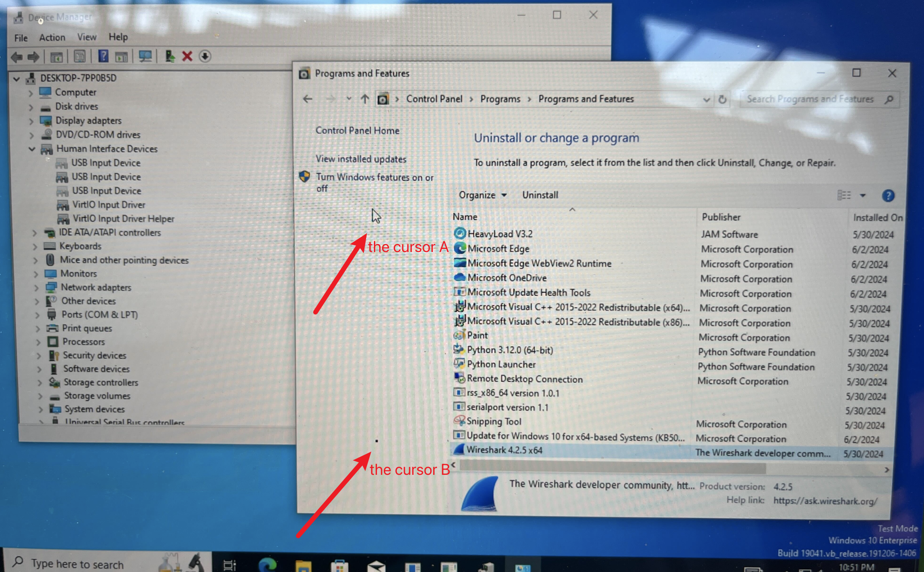Open View installed updates link
The width and height of the screenshot is (924, 572).
pos(361,159)
